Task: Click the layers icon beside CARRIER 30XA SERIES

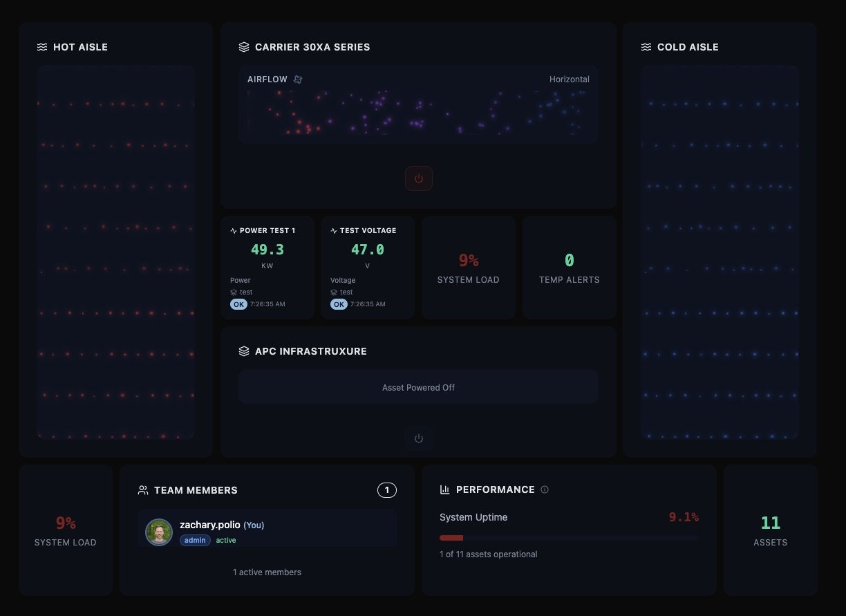Action: 243,46
